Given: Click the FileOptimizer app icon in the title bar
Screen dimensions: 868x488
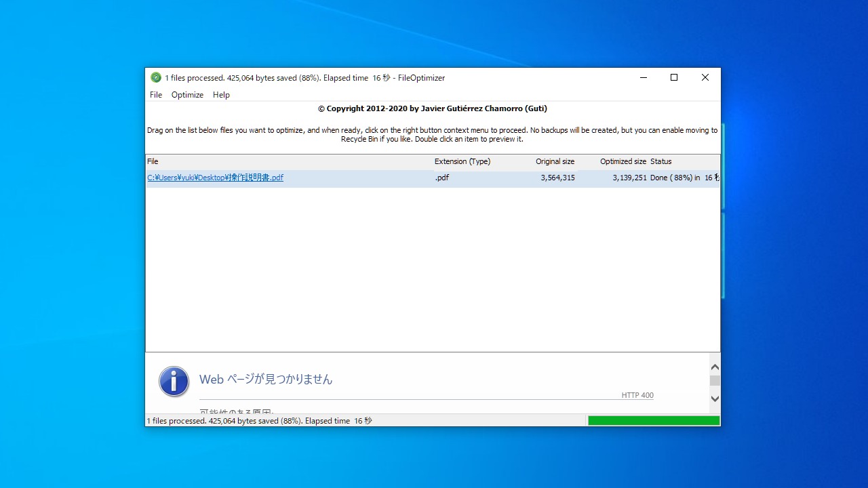Looking at the screenshot, I should 156,77.
